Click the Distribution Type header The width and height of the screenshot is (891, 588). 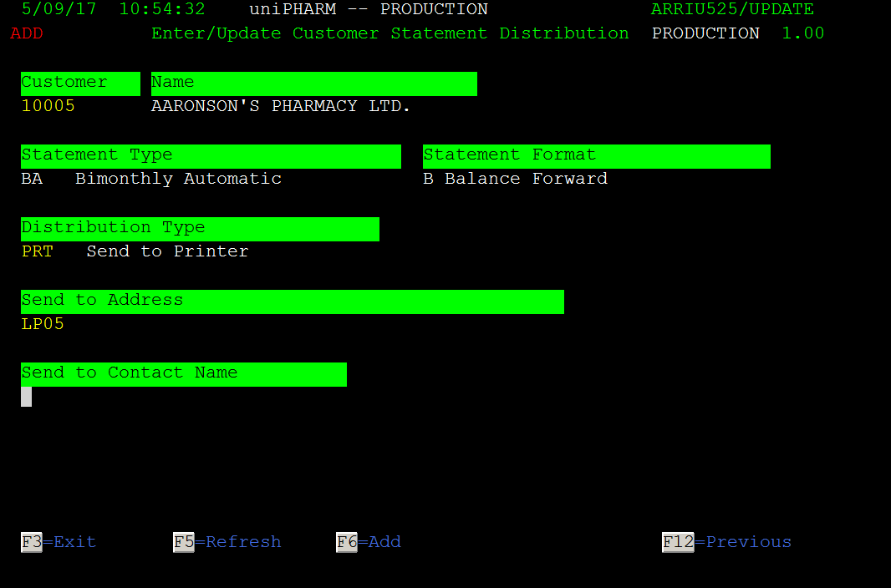tap(200, 230)
